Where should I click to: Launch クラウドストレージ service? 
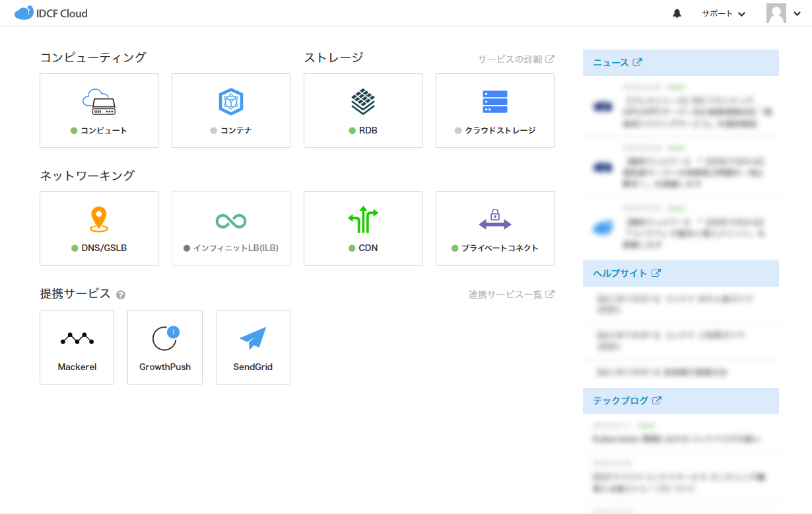[x=494, y=110]
